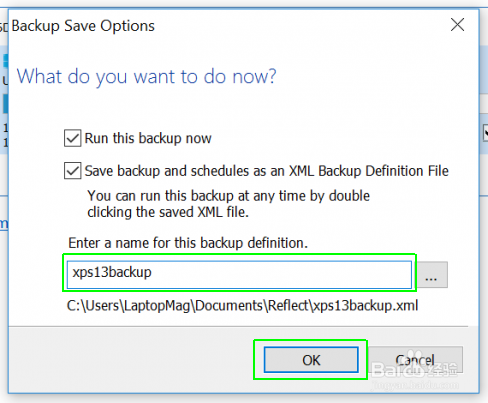The height and width of the screenshot is (403, 488).
Task: Click the Run this backup now label
Action: (x=148, y=138)
